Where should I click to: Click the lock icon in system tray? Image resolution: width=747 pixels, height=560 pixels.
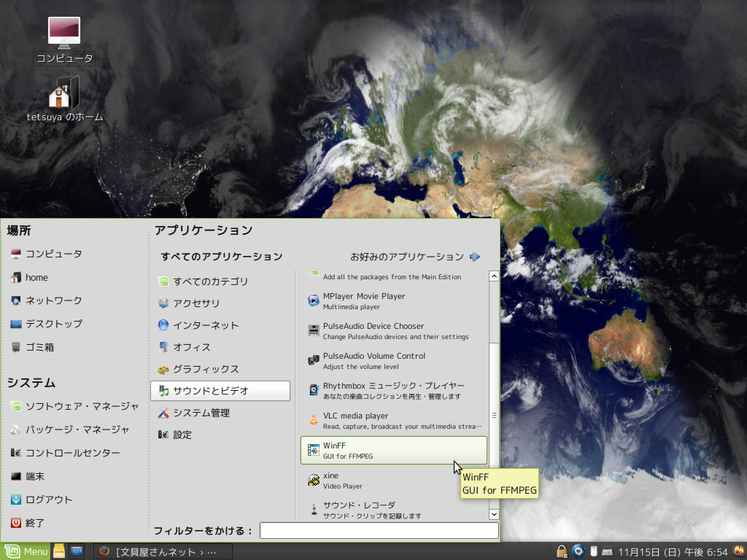pos(562,551)
